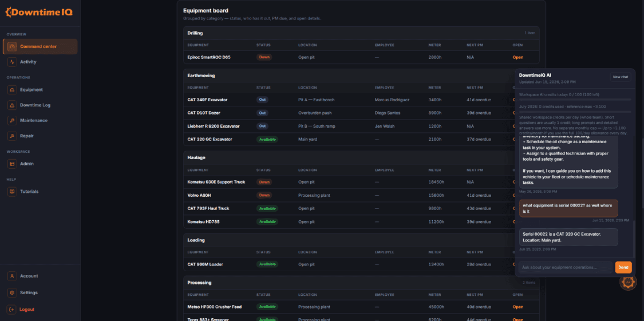Click the Processing category header
Image resolution: width=644 pixels, height=321 pixels.
tap(199, 282)
